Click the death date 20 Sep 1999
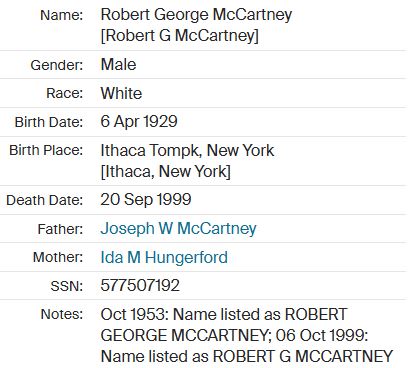 [146, 200]
